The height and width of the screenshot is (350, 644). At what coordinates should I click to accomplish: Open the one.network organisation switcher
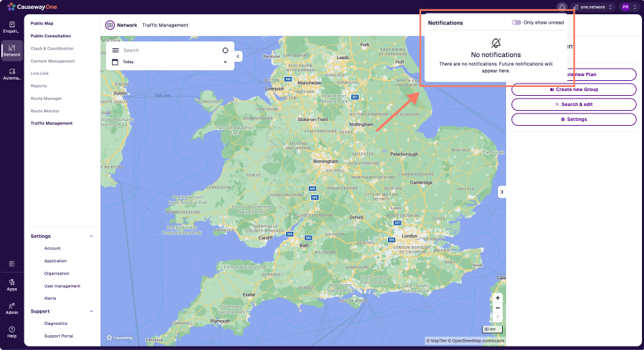coord(593,7)
